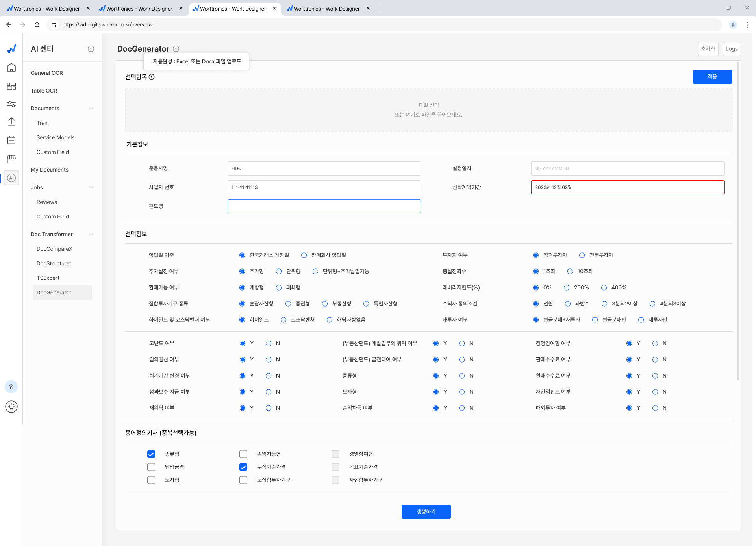The image size is (756, 546).
Task: Click info icon next to DocGenerator title
Action: click(176, 49)
